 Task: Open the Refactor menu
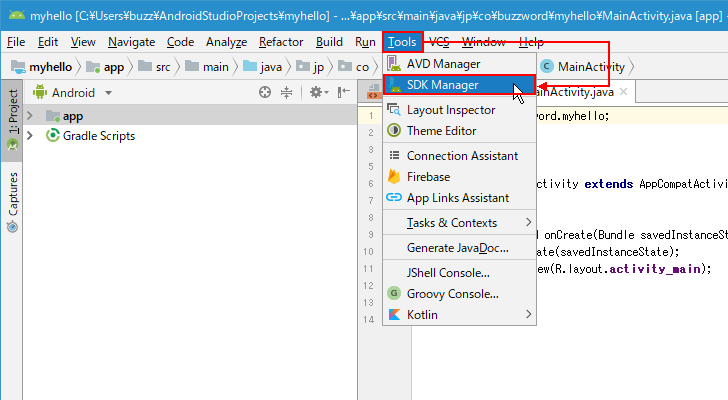tap(281, 42)
